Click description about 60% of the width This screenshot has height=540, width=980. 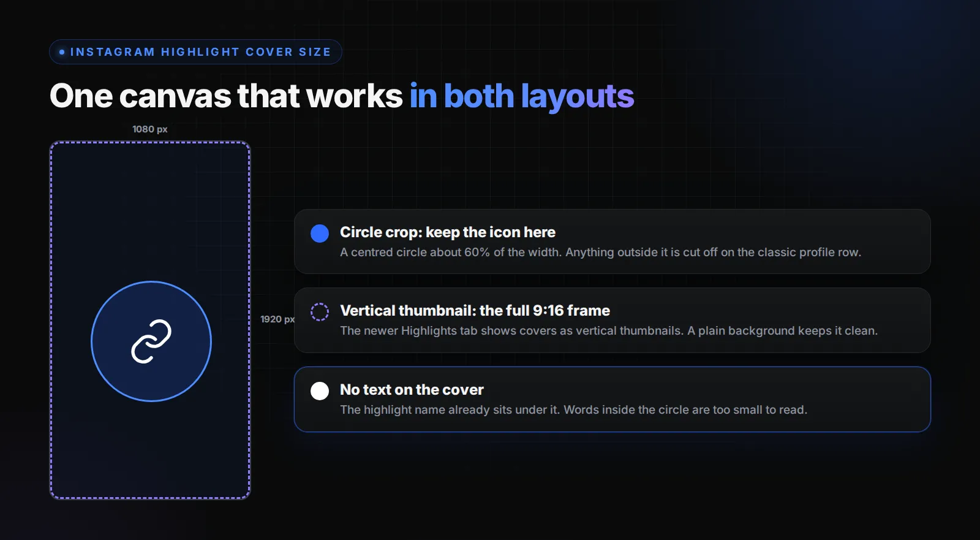(600, 253)
